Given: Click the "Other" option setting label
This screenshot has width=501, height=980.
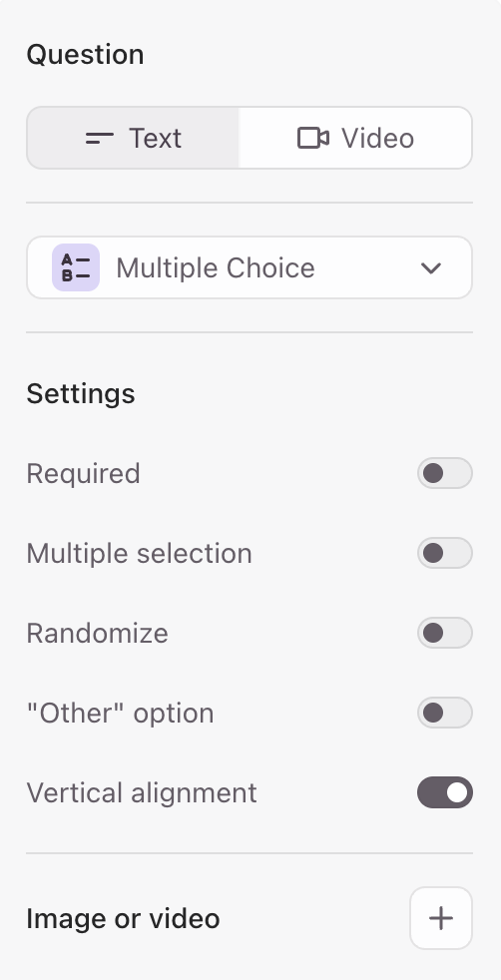Looking at the screenshot, I should [120, 714].
